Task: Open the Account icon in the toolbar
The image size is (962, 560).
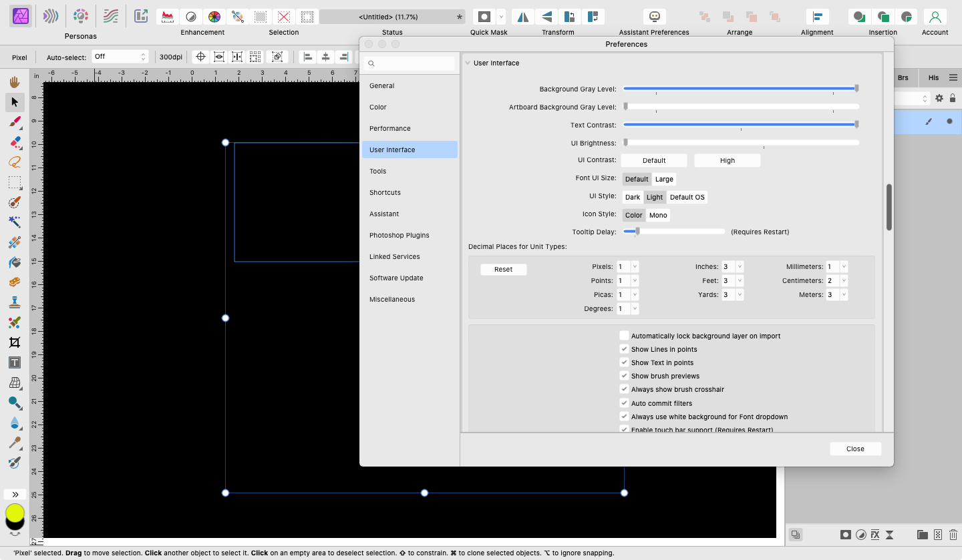Action: tap(935, 17)
